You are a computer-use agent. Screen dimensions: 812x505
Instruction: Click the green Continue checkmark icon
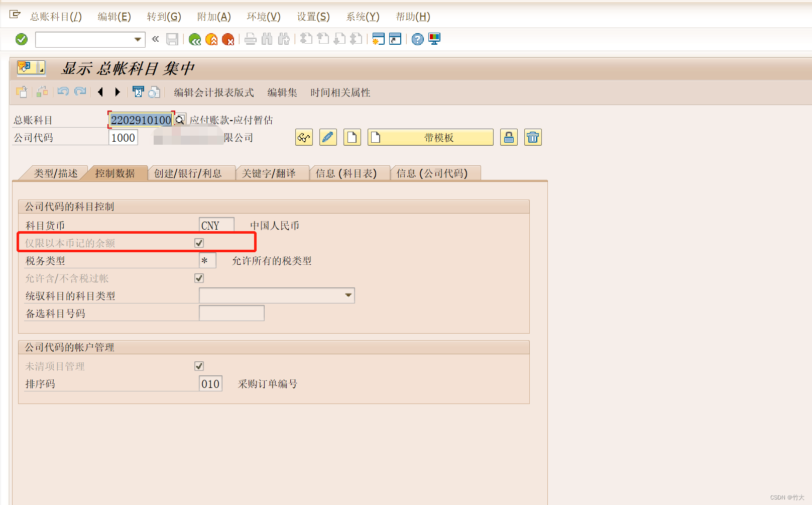pos(21,39)
